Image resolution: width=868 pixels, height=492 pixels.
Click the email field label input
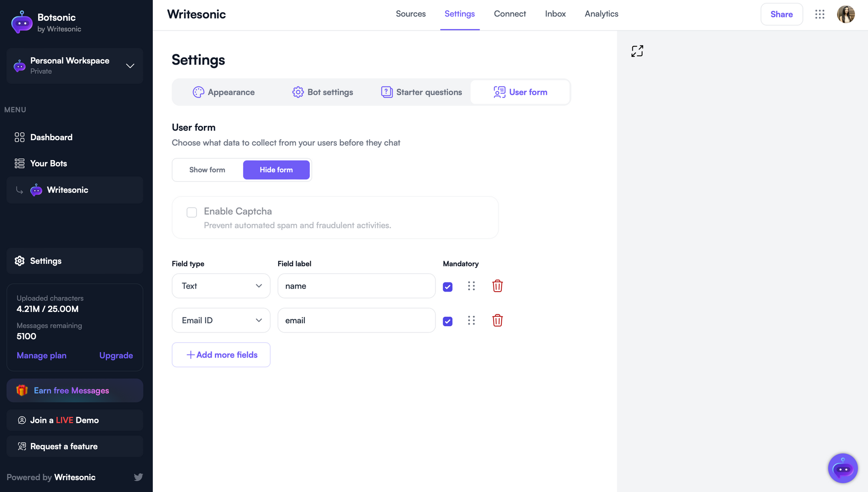point(356,320)
